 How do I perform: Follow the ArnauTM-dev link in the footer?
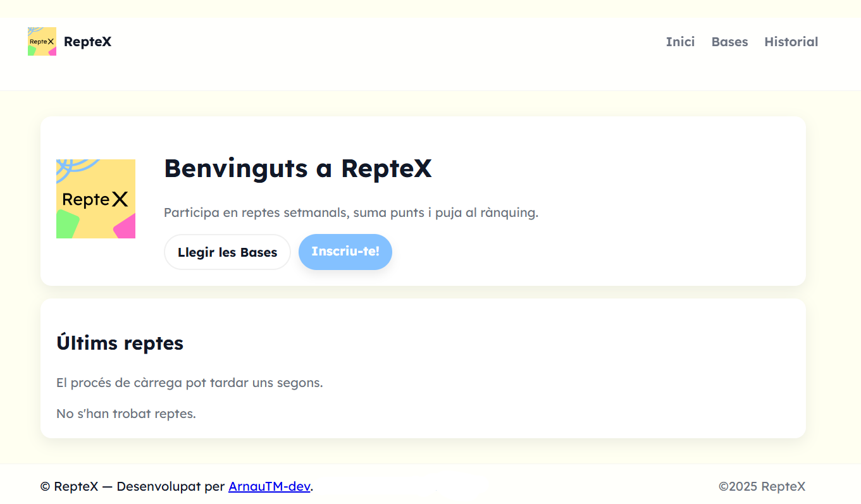point(269,486)
